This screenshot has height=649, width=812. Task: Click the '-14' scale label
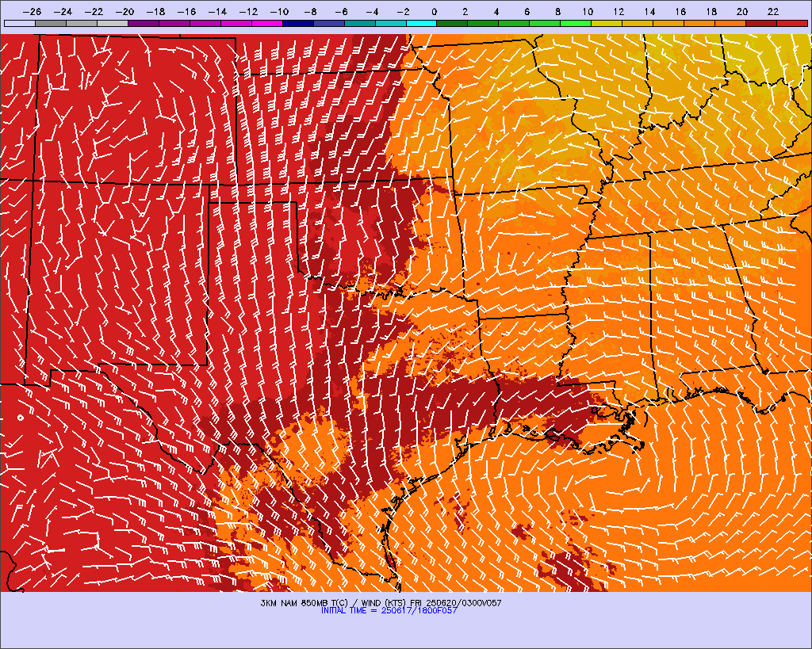(x=217, y=12)
